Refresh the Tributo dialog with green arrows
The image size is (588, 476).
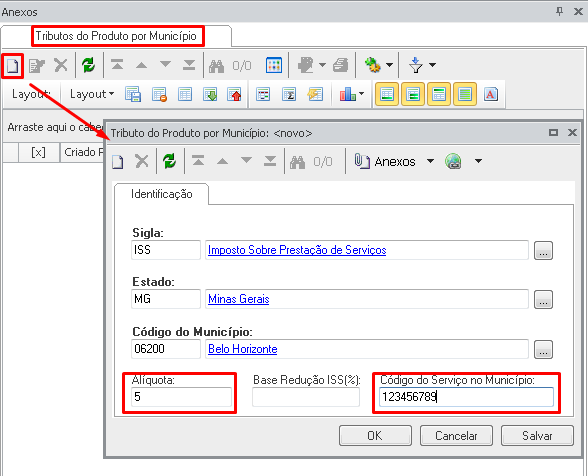pyautogui.click(x=170, y=162)
